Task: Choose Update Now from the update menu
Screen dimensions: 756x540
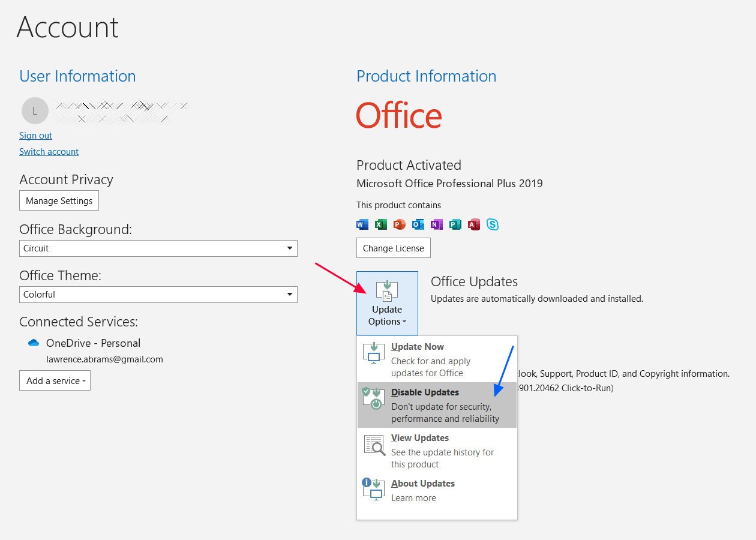Action: (x=437, y=359)
